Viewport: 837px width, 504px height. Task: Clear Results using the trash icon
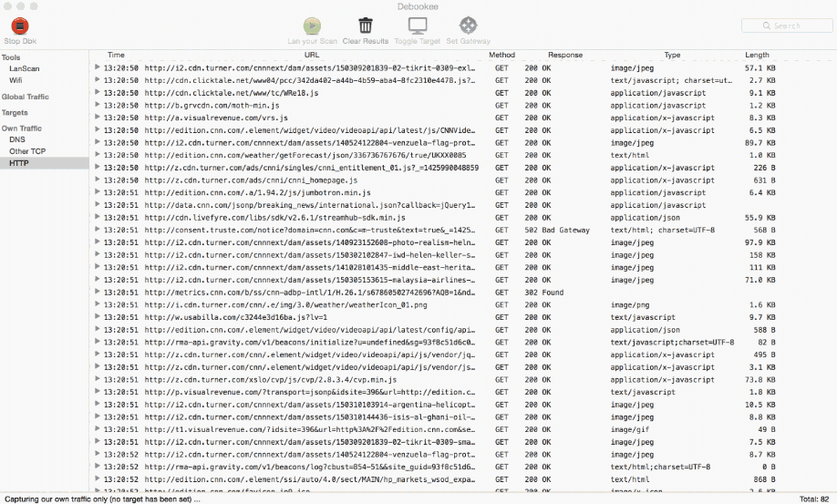[x=365, y=26]
